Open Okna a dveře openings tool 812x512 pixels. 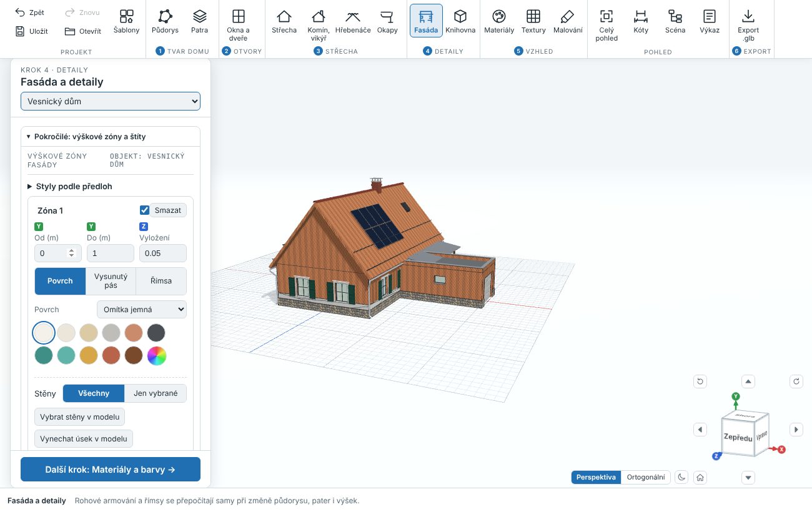(238, 25)
